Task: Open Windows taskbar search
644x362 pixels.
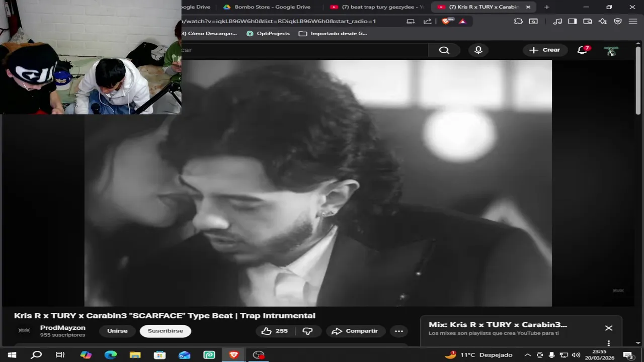Action: 36,355
